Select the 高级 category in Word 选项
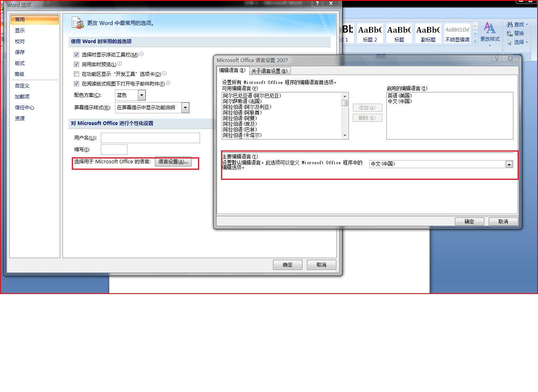 tap(35, 74)
